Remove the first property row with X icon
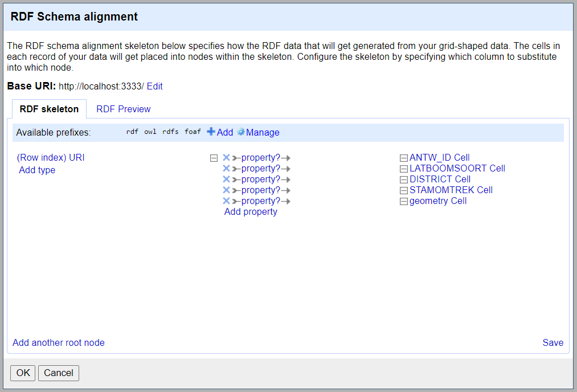577x392 pixels. click(226, 158)
